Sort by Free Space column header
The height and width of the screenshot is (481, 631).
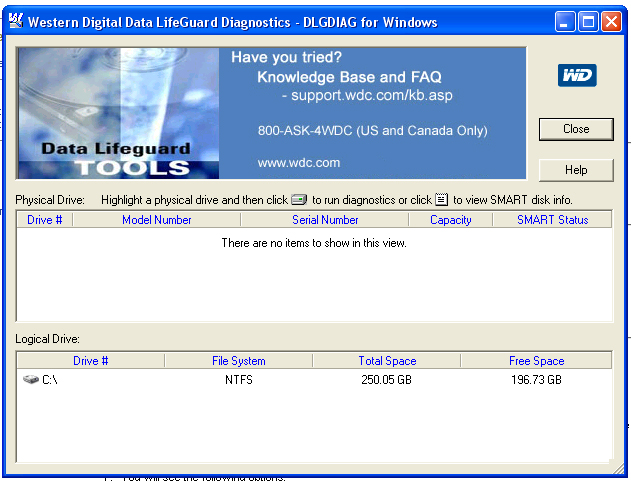(536, 361)
